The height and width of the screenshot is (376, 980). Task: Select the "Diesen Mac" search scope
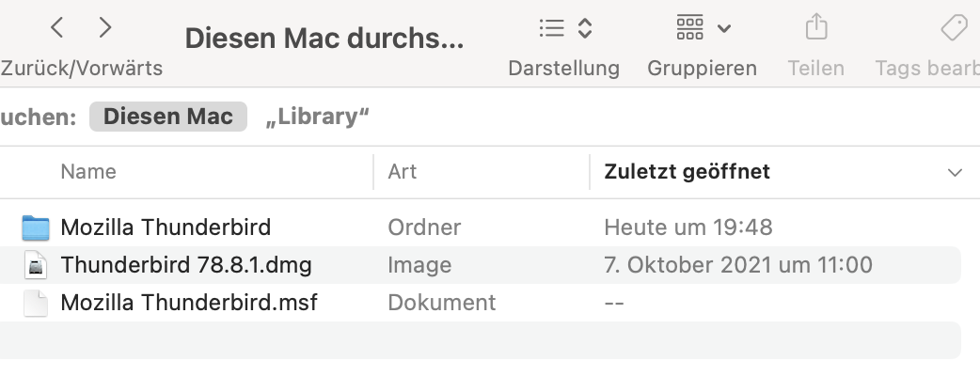coord(167,117)
